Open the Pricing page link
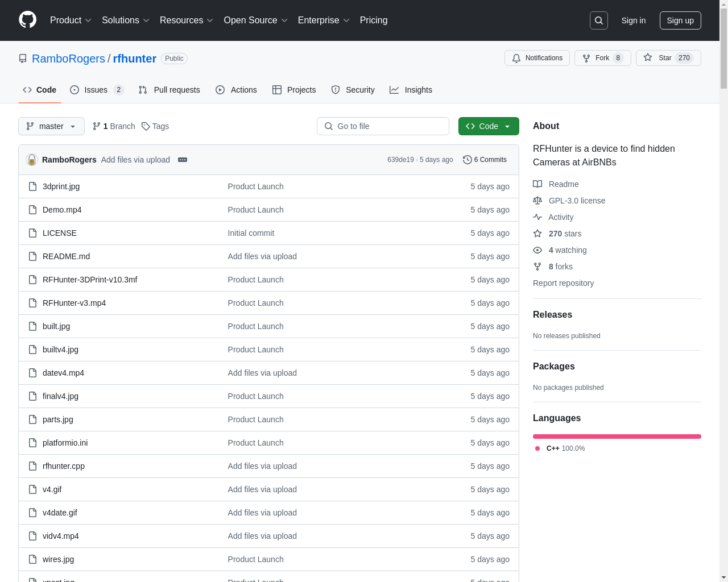Screen dimensions: 728x582 point(374,20)
